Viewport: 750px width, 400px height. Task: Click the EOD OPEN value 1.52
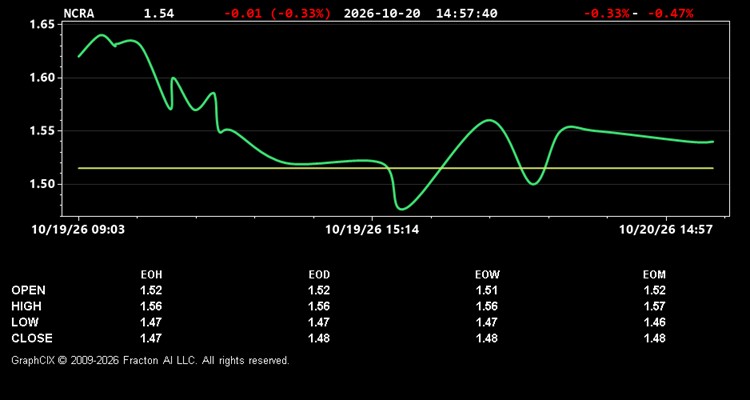click(319, 290)
